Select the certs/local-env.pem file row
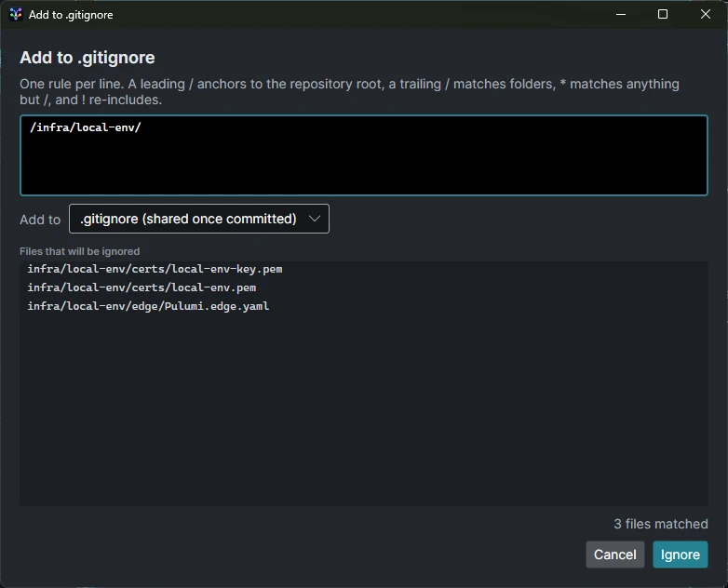The image size is (728, 588). tap(364, 287)
